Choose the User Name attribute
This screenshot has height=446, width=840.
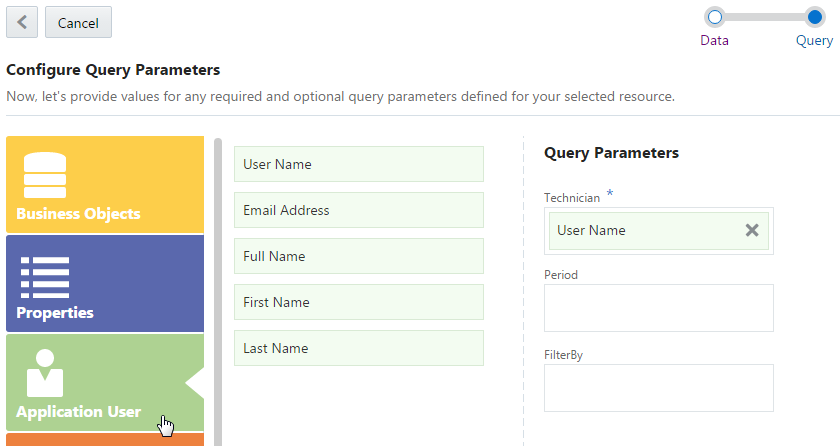(358, 164)
